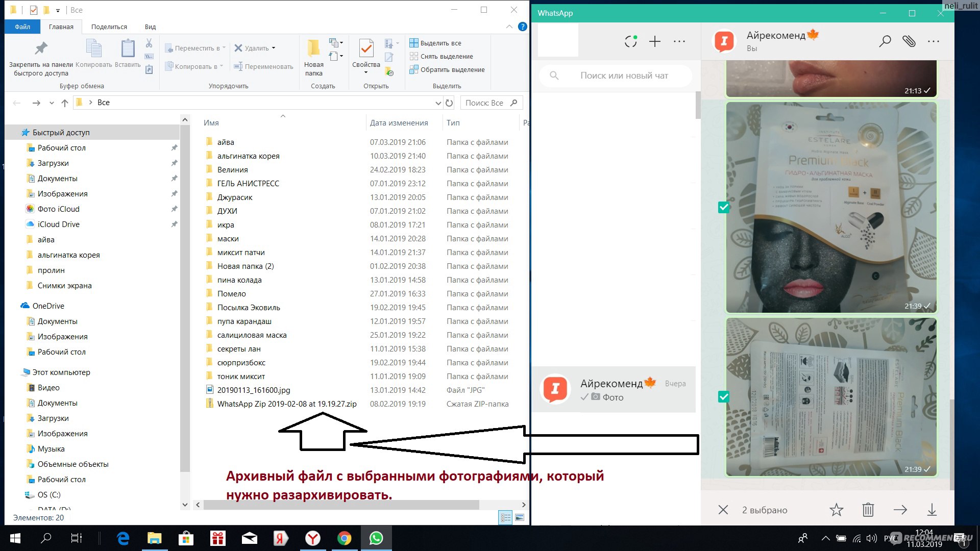Download the selected photos
The image size is (980, 551).
[932, 510]
